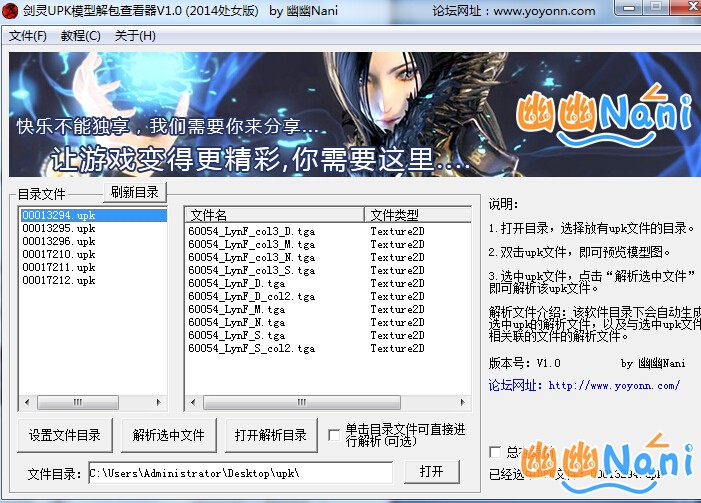Open the 教程(C) menu
This screenshot has height=503, width=701.
(x=80, y=36)
